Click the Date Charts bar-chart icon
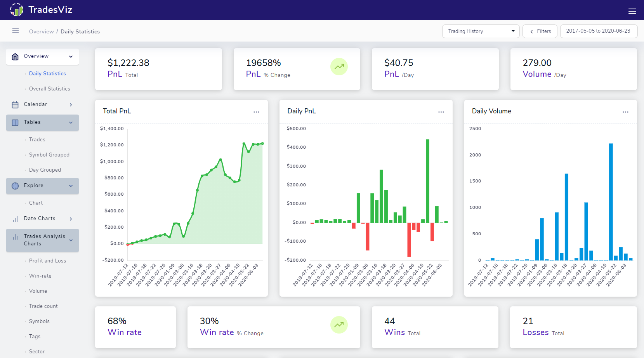 (15, 218)
